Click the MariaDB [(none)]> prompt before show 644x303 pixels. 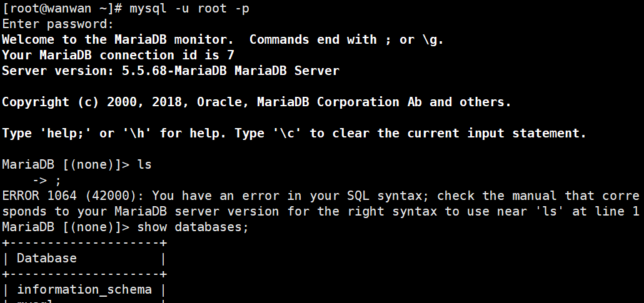click(65, 227)
